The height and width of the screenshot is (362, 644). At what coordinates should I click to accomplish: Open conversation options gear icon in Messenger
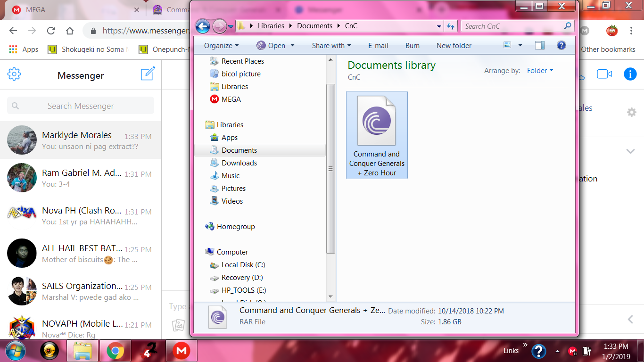point(631,112)
